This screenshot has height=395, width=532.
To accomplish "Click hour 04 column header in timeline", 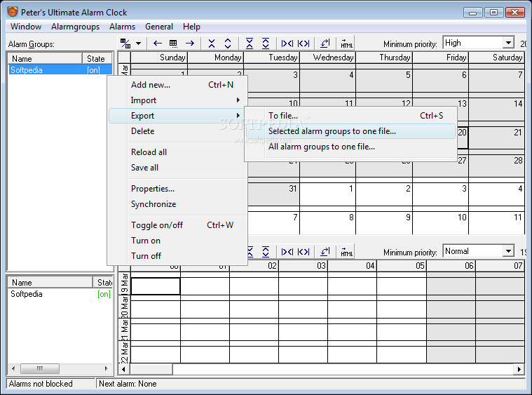I will pyautogui.click(x=352, y=266).
